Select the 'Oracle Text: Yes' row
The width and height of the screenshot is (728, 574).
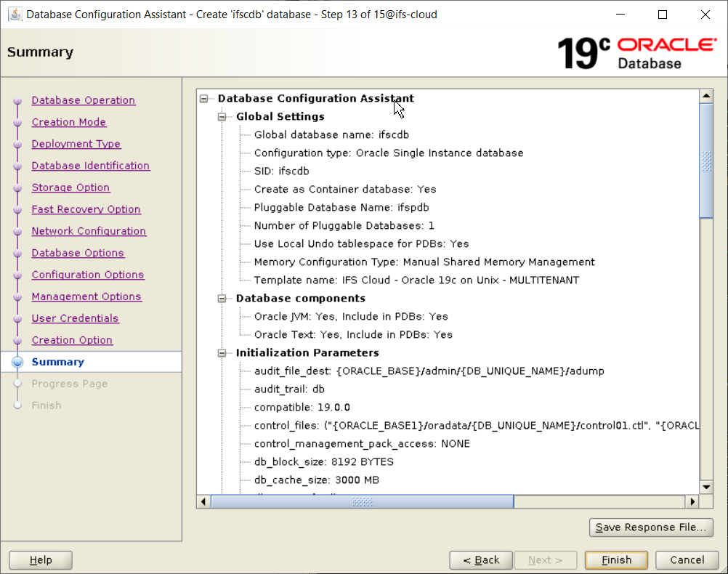coord(353,334)
